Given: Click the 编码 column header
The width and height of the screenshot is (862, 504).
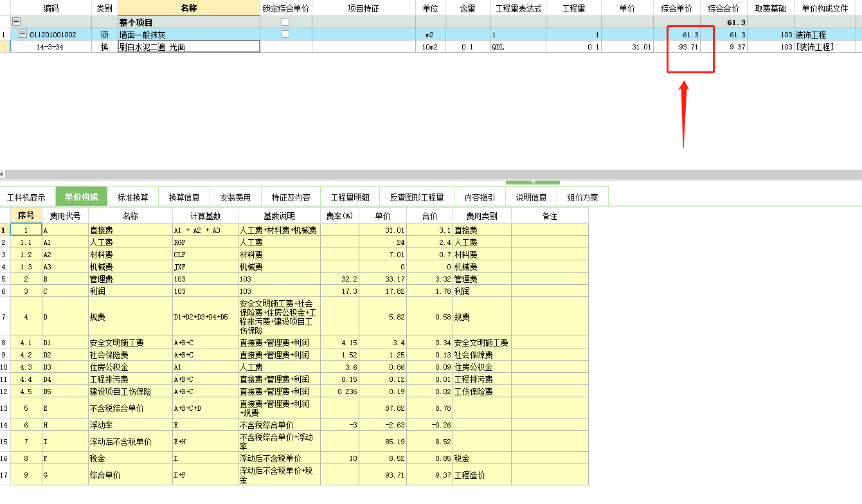Looking at the screenshot, I should (51, 8).
